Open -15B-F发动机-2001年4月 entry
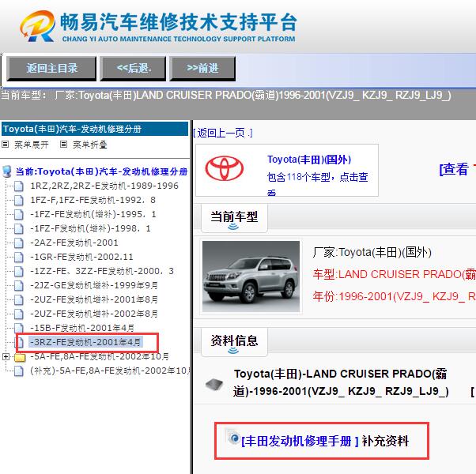476x474 pixels. pyautogui.click(x=82, y=328)
